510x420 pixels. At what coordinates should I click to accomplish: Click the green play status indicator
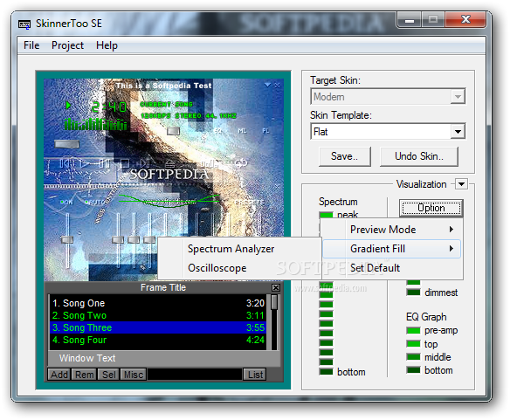coord(68,106)
